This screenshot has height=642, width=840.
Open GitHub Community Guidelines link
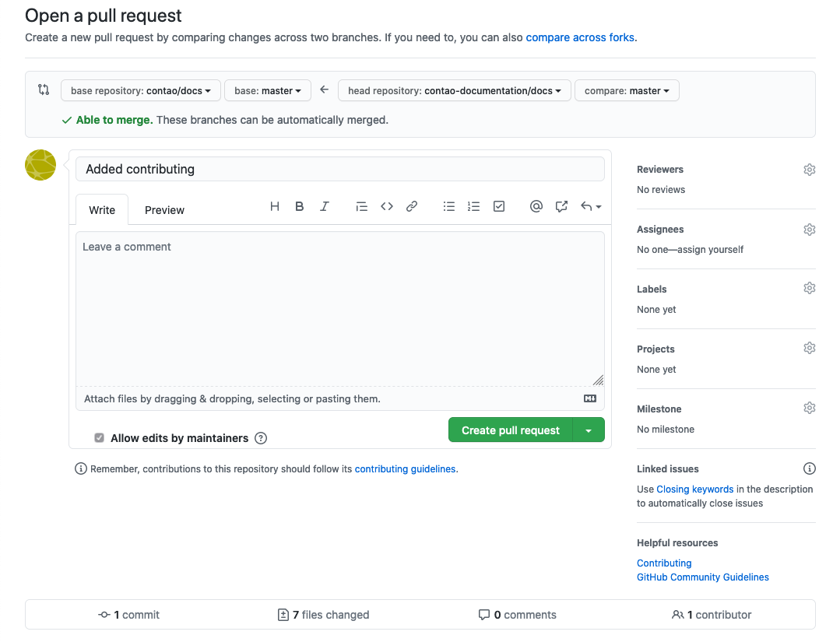click(x=702, y=577)
